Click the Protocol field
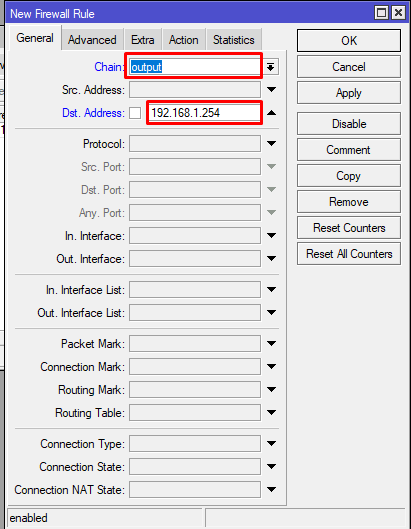 (x=195, y=144)
